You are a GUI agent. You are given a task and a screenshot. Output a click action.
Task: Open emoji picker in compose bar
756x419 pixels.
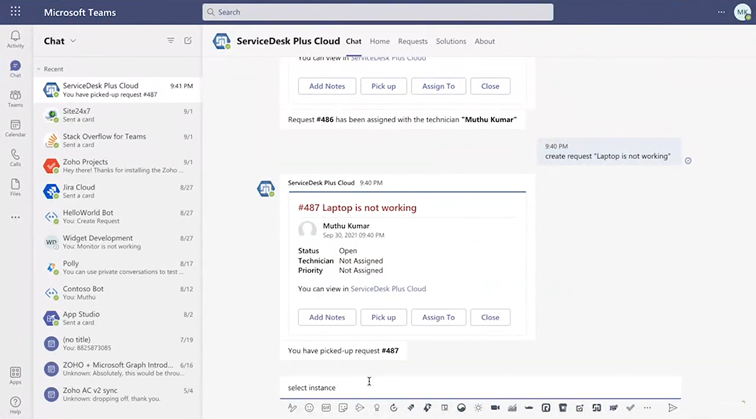pos(309,408)
